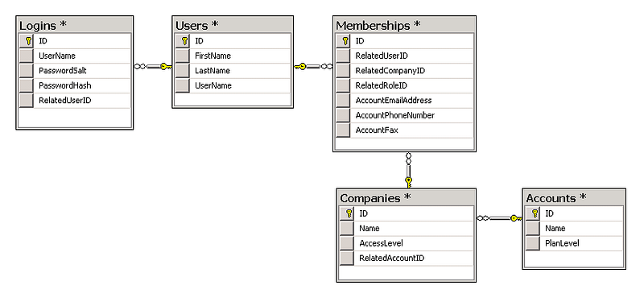Select the RelatedCompanyID column in Memberships
Image resolution: width=644 pixels, height=298 pixels.
[x=405, y=71]
